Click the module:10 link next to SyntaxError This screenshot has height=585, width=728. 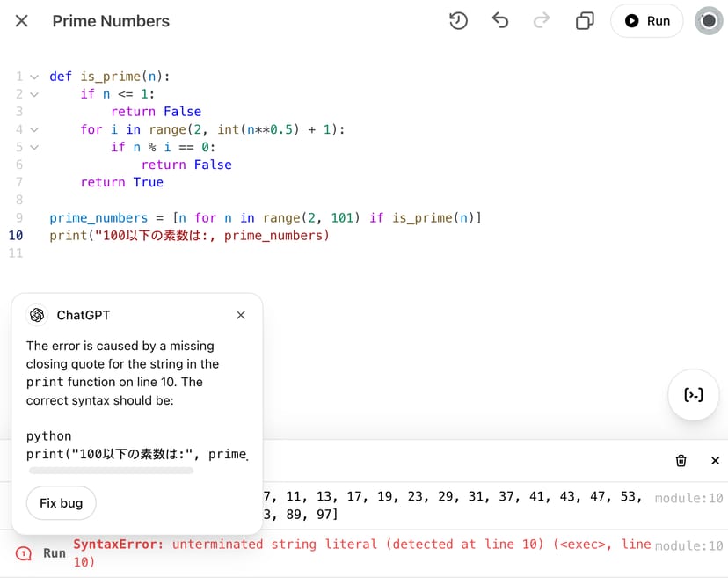689,545
